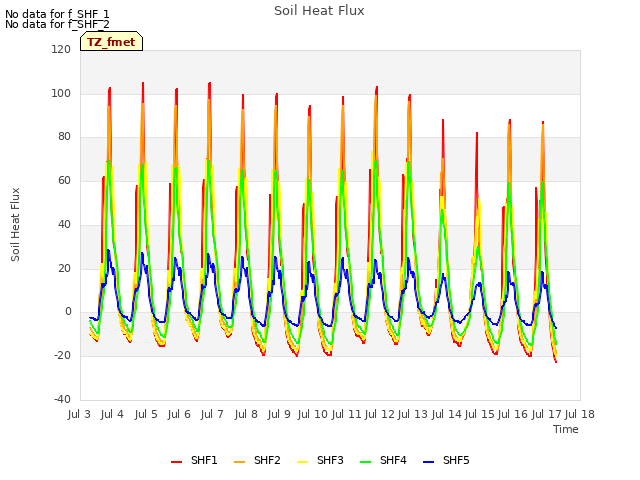Click the 'Time' x-axis label
Image resolution: width=640 pixels, height=480 pixels.
tap(566, 429)
